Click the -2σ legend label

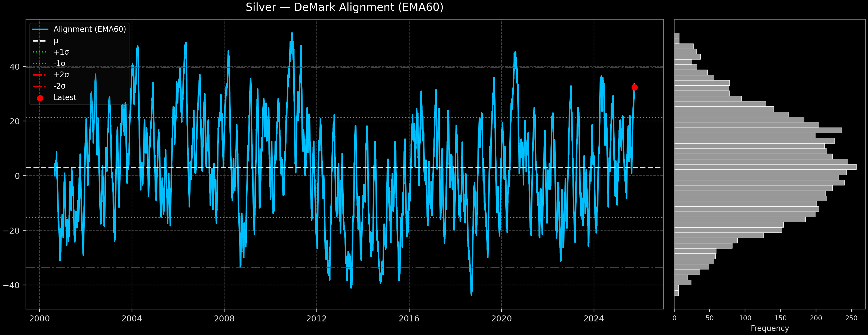point(59,86)
